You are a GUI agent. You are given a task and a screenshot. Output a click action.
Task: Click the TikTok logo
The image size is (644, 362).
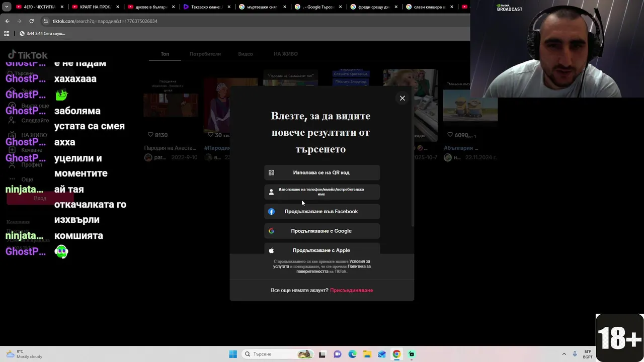click(x=28, y=55)
